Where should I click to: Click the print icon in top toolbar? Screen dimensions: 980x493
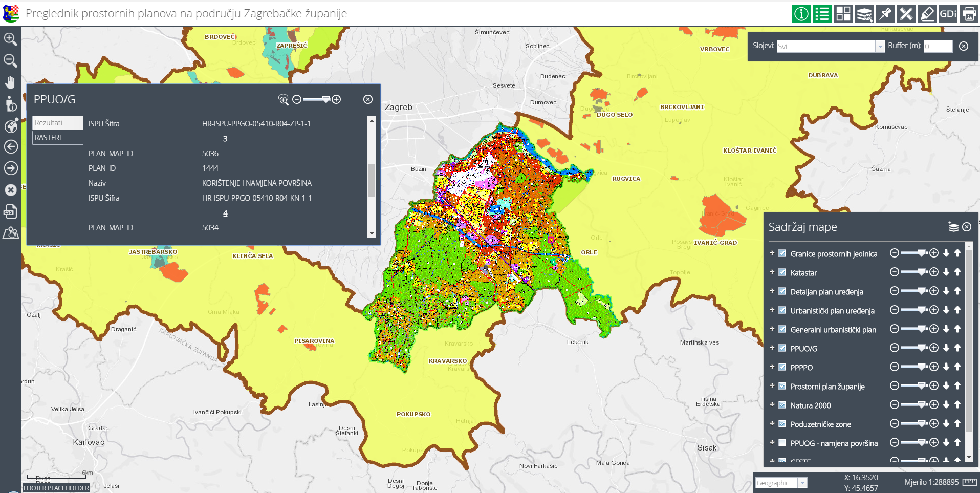tap(969, 14)
